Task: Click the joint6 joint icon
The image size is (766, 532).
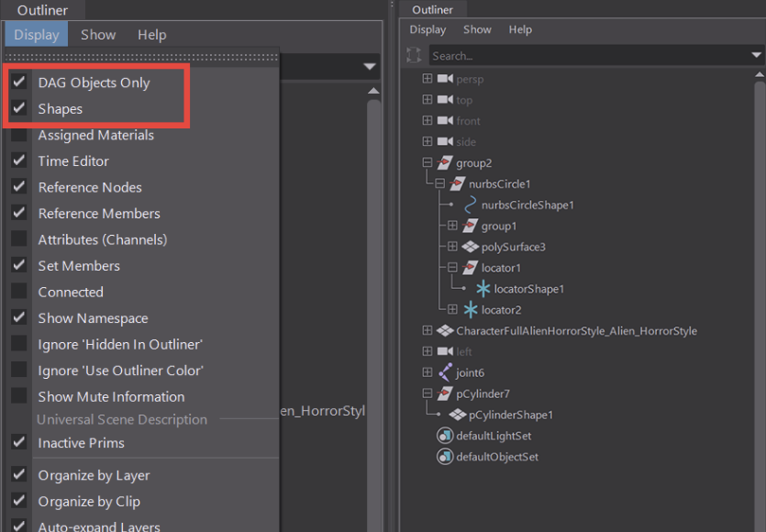Action: click(445, 372)
